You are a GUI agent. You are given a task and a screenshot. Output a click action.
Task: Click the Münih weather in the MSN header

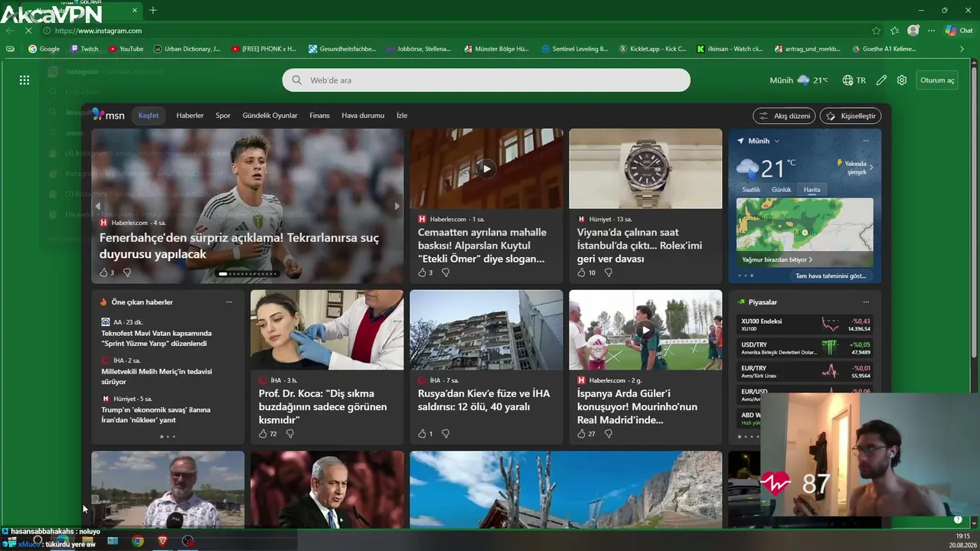point(799,80)
